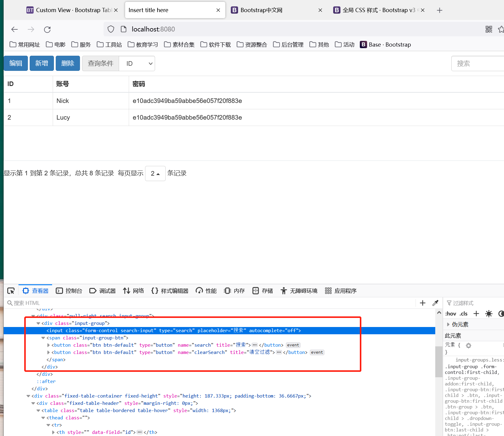Switch to Bootstrap中文网 tab
This screenshot has height=436, width=504.
(x=276, y=10)
